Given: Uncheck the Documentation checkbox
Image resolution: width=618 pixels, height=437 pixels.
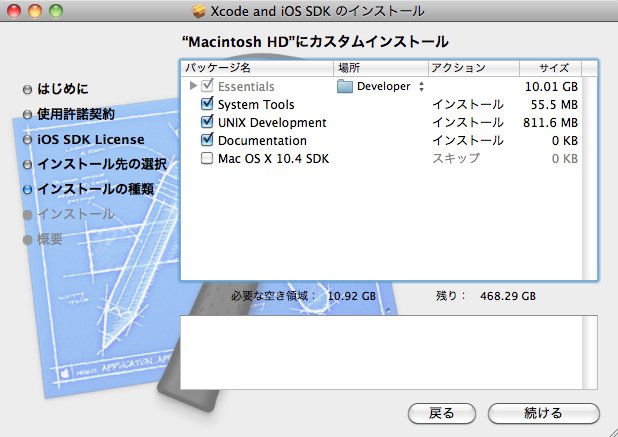Looking at the screenshot, I should pos(207,140).
